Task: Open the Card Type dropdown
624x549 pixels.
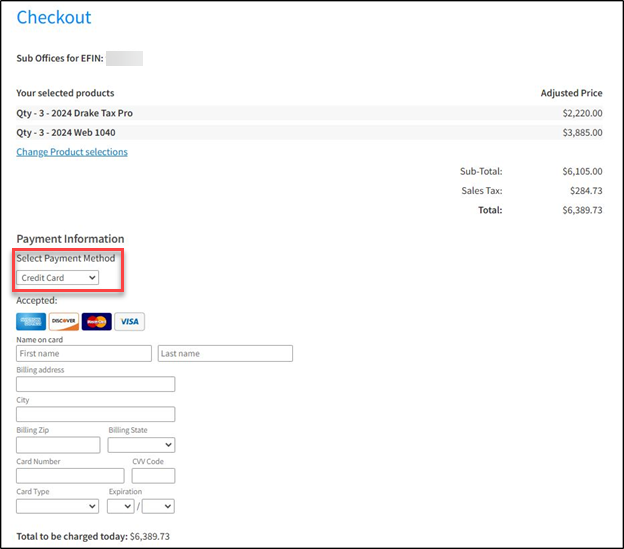Action: (x=57, y=506)
